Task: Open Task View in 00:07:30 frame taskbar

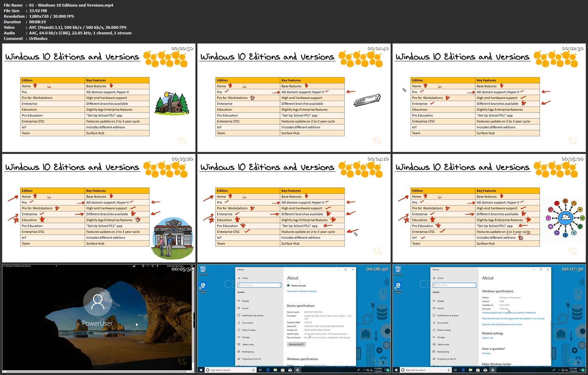Action: [455, 370]
